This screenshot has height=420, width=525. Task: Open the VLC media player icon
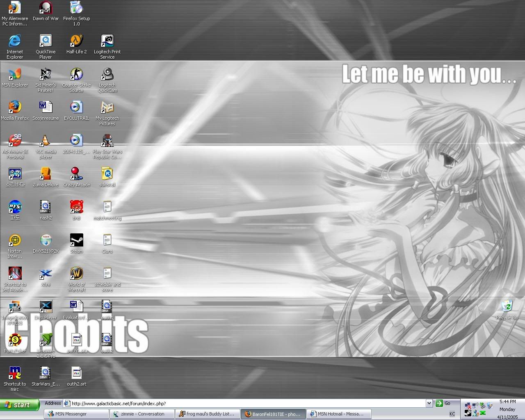click(46, 141)
